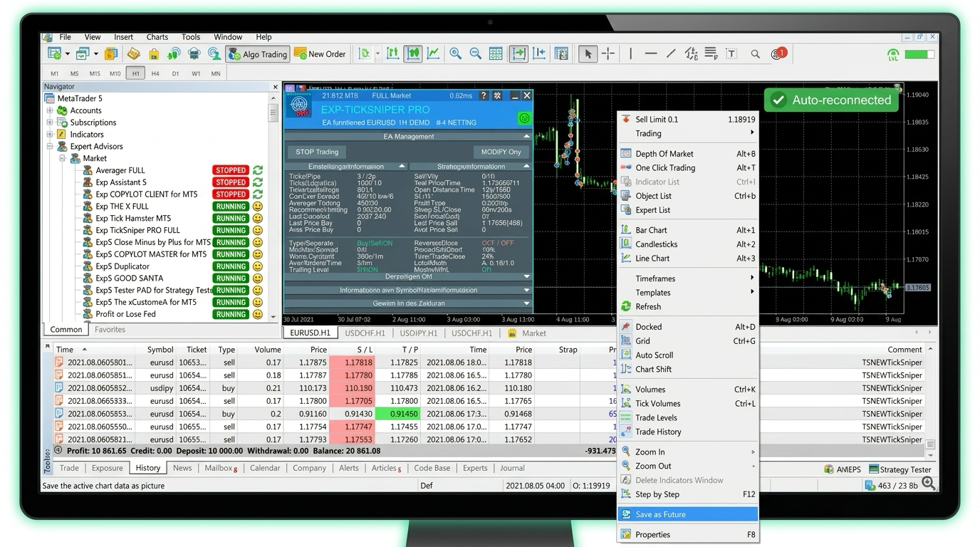Click the padlock shopping bag icon in the toolbar
980x547 pixels.
153,53
